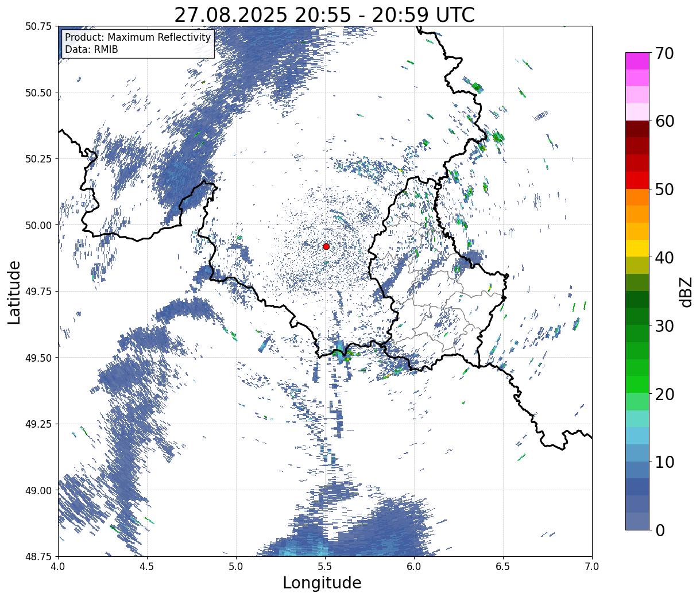The width and height of the screenshot is (700, 597).
Task: Click the 4.5 longitude tick label
Action: click(x=147, y=567)
